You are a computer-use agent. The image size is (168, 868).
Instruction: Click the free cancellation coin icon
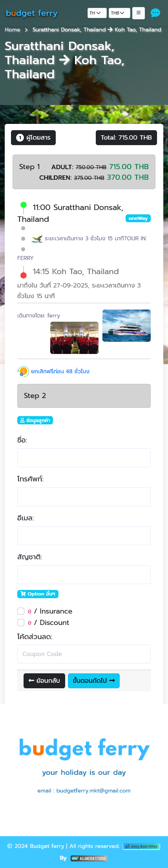(23, 371)
